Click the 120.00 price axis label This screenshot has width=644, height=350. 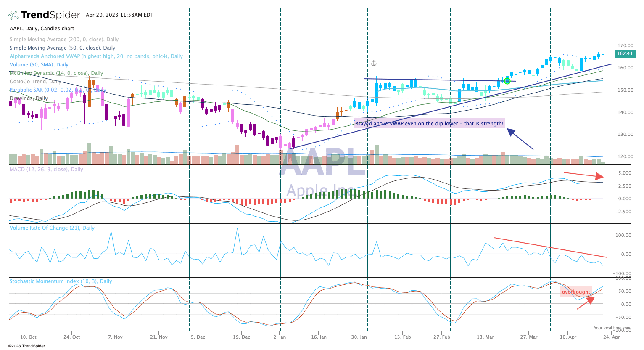pos(626,157)
